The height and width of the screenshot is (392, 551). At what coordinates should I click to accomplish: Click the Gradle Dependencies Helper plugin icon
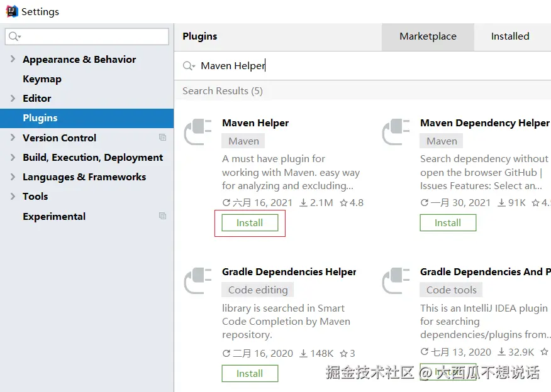[198, 281]
